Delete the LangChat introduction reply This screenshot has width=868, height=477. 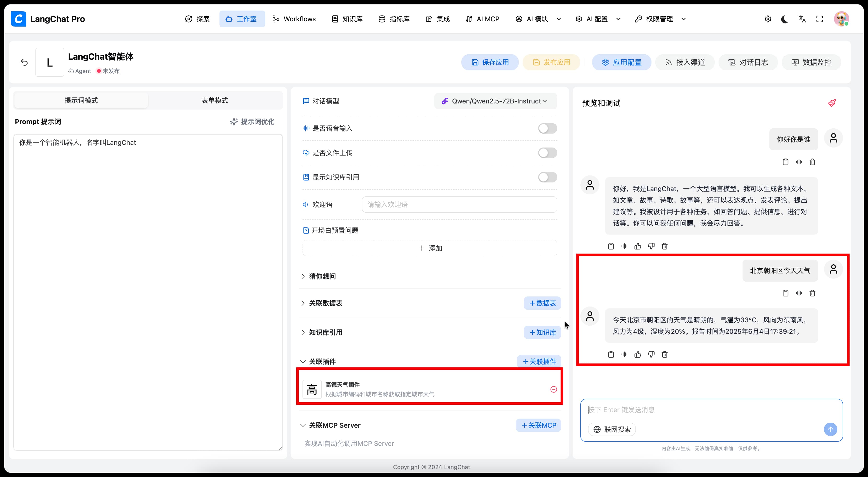tap(664, 246)
